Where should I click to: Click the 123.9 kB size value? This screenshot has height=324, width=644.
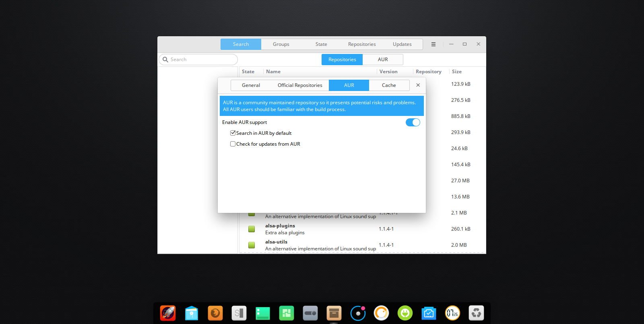click(x=460, y=84)
